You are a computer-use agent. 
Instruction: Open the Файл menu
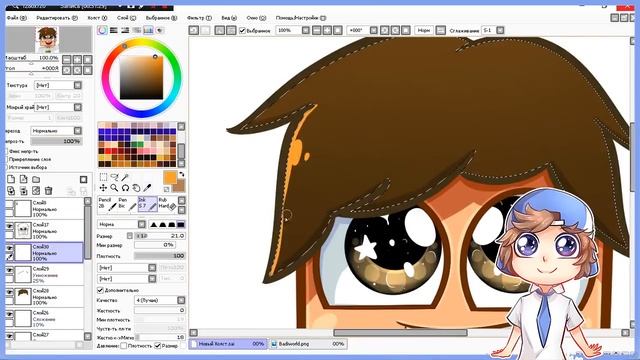16,18
